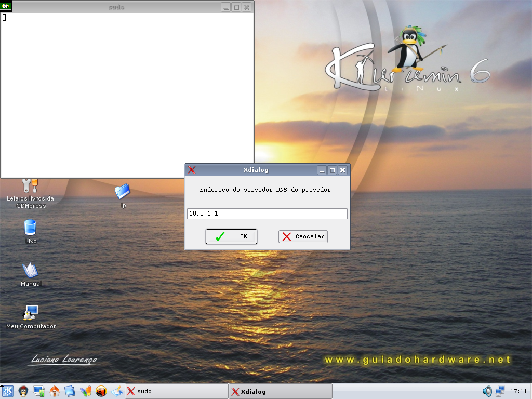Click the Xdialog title bar

[x=256, y=170]
